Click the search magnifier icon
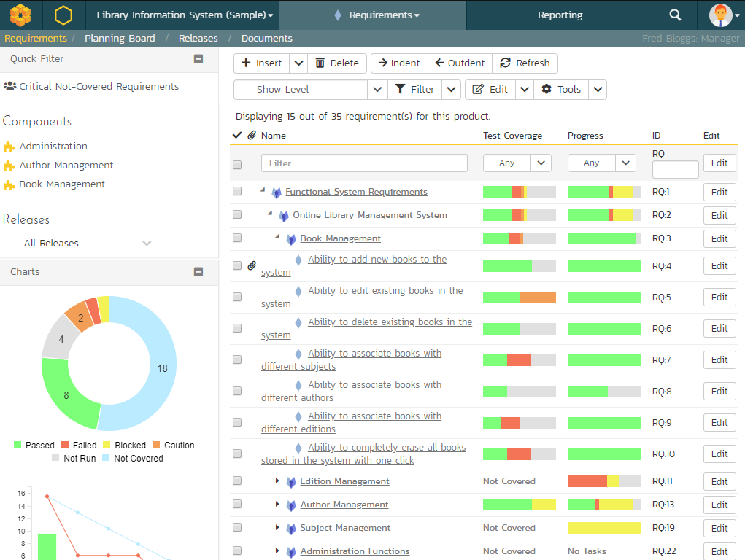Screen dimensions: 745x560 (x=675, y=15)
